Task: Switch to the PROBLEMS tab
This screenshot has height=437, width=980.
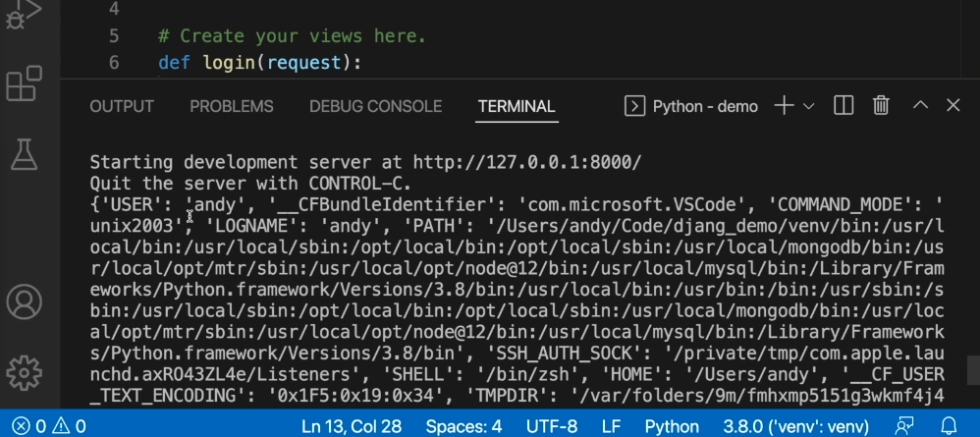Action: click(231, 106)
